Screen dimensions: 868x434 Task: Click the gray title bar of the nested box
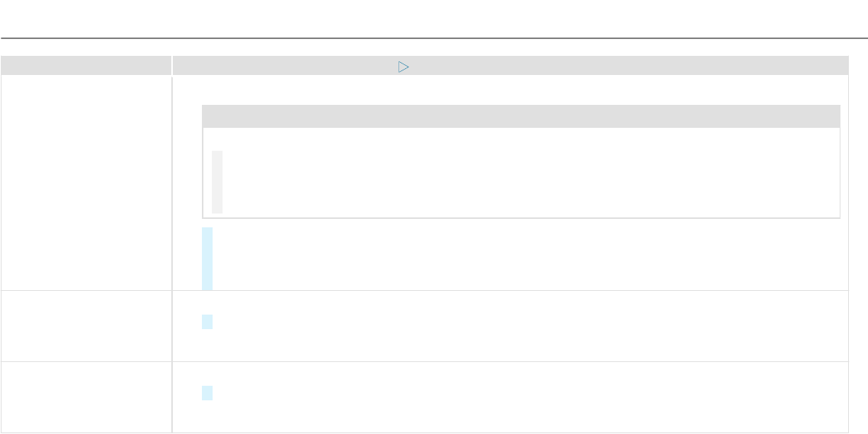[520, 116]
